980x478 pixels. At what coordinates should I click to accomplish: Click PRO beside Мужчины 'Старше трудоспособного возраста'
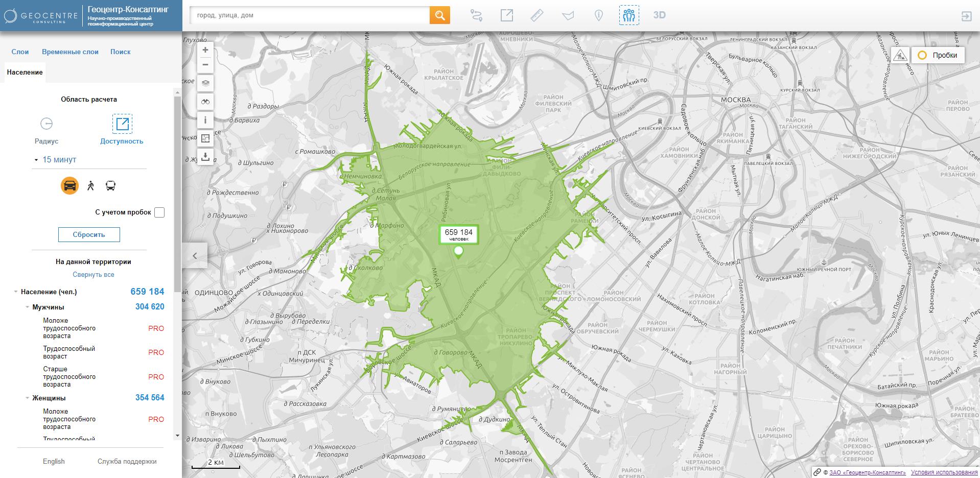(156, 377)
